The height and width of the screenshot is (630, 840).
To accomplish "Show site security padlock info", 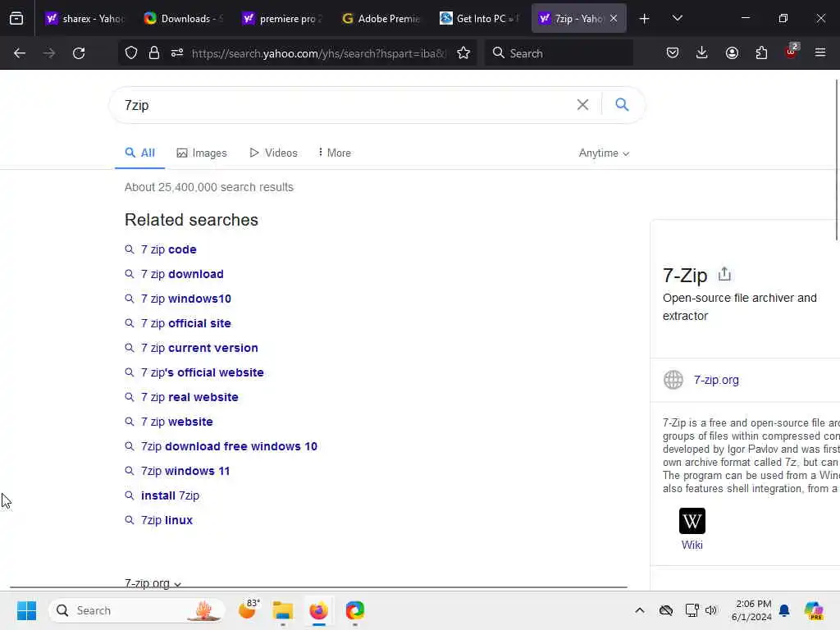I will click(x=154, y=53).
